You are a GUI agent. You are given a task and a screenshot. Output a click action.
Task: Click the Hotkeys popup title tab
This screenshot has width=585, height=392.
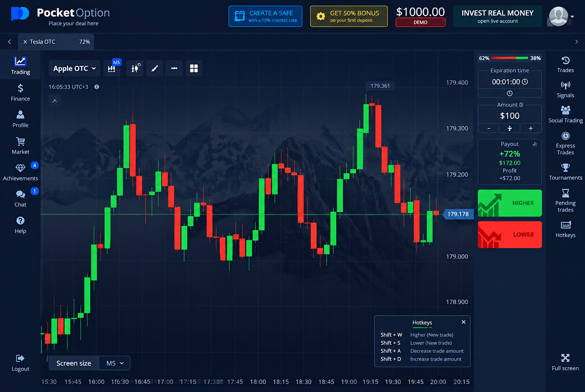(x=422, y=323)
